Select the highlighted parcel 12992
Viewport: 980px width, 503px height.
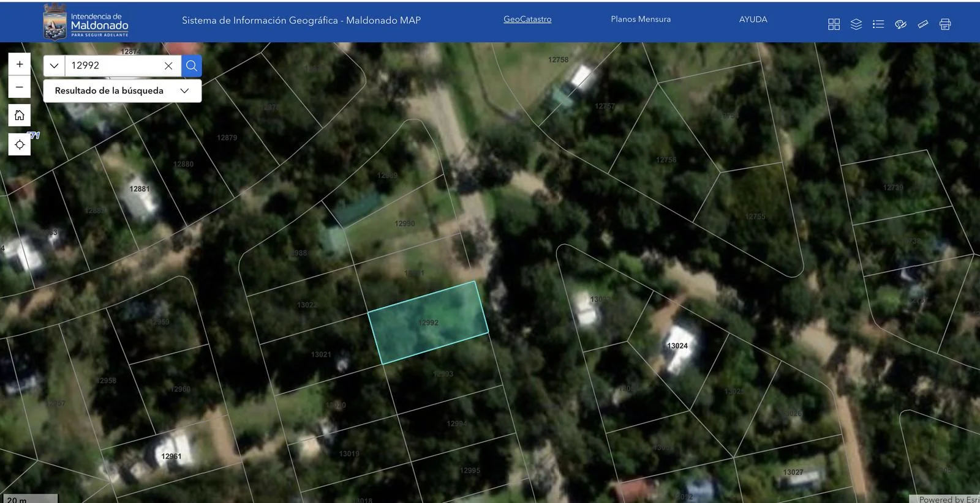click(x=428, y=322)
